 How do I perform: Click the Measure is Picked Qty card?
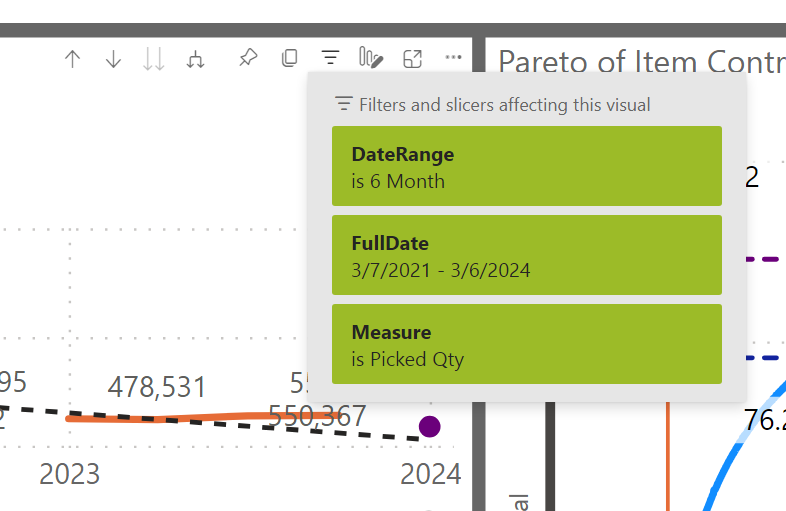[x=526, y=343]
